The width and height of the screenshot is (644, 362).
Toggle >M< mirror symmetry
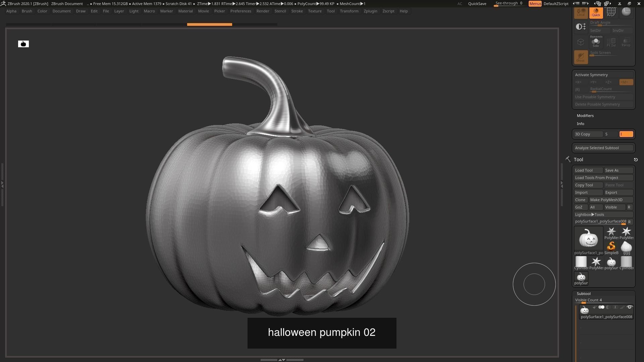point(626,82)
